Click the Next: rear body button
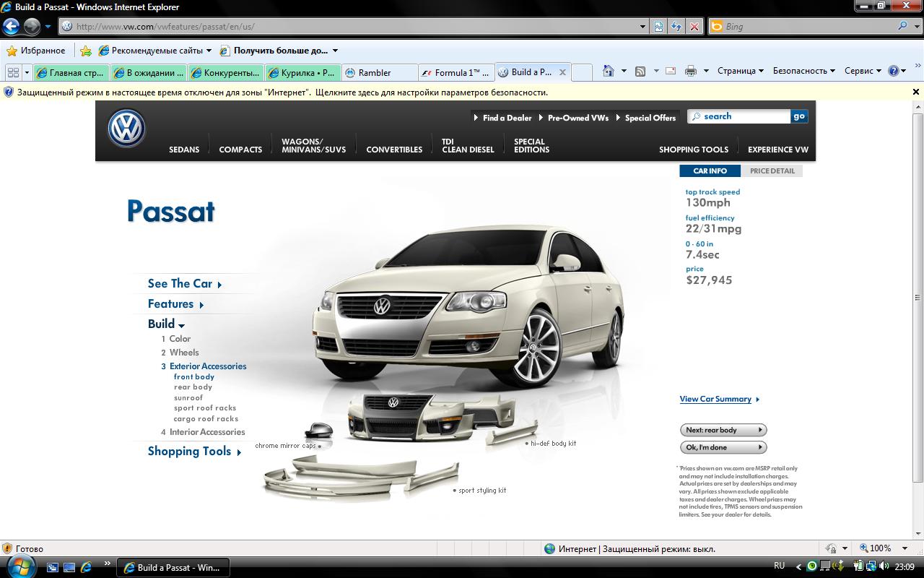This screenshot has width=924, height=578. coord(723,430)
